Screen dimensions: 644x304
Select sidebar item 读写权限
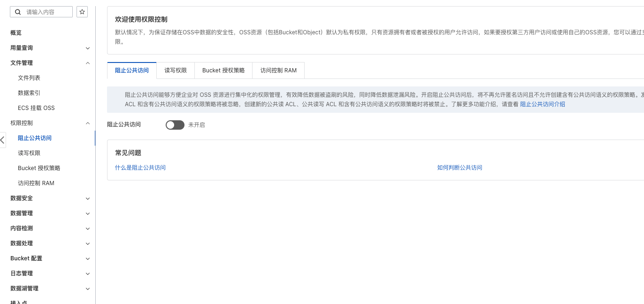29,153
